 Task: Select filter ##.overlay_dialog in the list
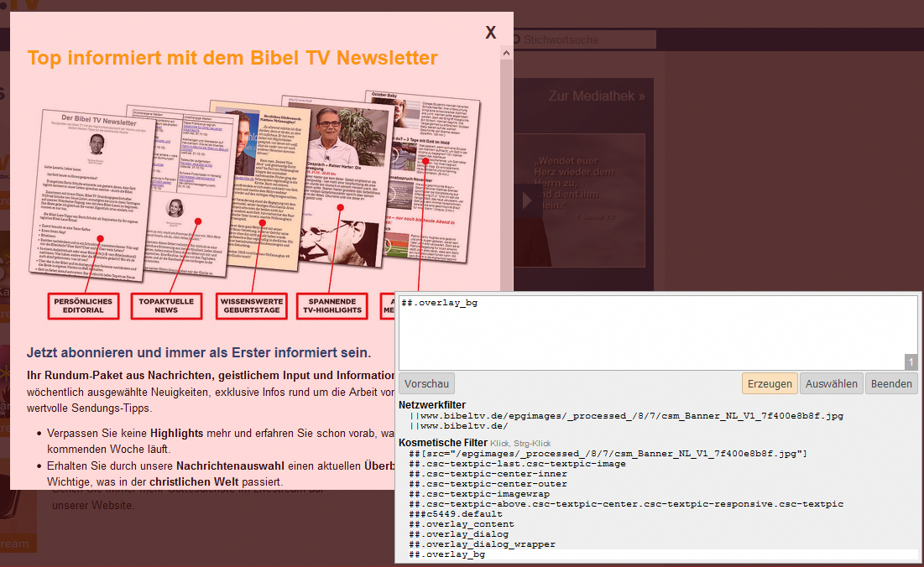pyautogui.click(x=458, y=534)
